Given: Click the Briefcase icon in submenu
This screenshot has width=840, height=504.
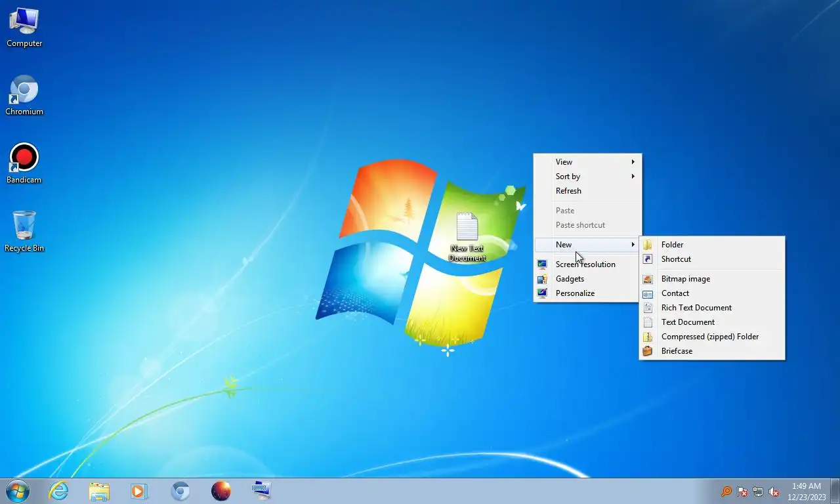Looking at the screenshot, I should pyautogui.click(x=648, y=351).
